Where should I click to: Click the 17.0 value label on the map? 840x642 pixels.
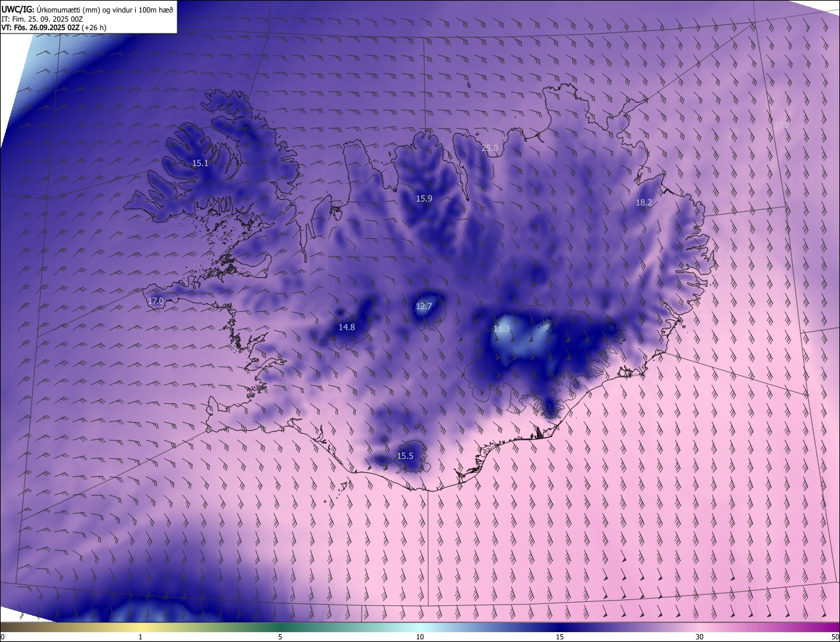click(156, 301)
